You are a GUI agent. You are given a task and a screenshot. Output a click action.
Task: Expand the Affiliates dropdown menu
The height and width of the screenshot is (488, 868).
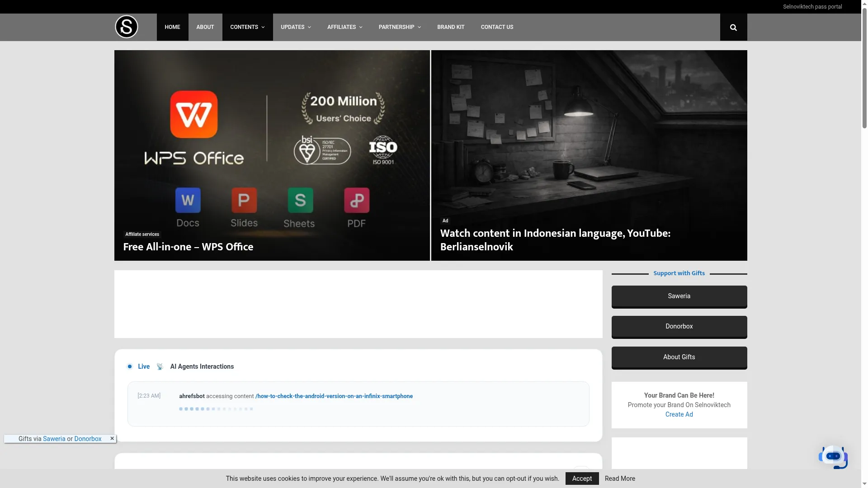pos(344,27)
